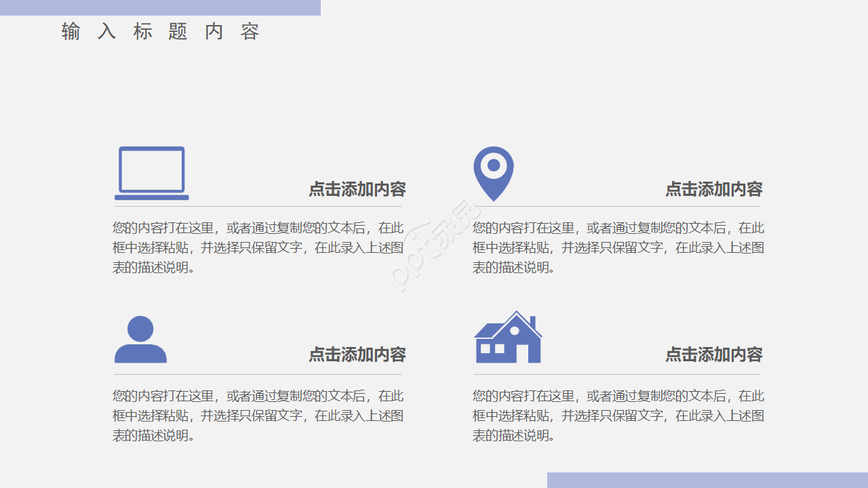
Task: Click the laptop icon
Action: [x=151, y=171]
